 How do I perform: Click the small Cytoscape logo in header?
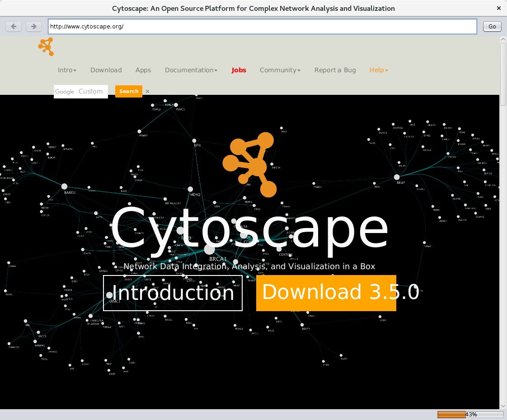(x=46, y=47)
